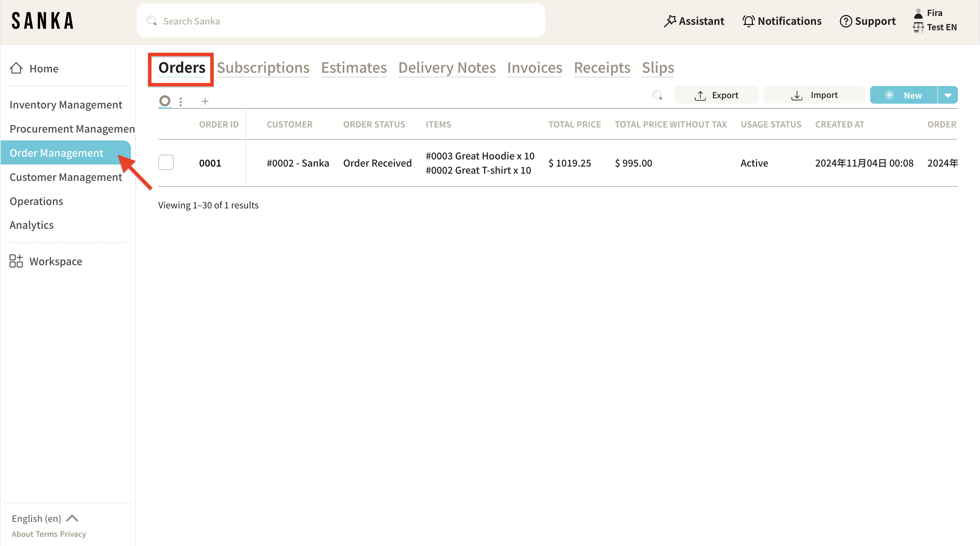Click the Export button
The width and height of the screenshot is (980, 546).
pyautogui.click(x=716, y=95)
